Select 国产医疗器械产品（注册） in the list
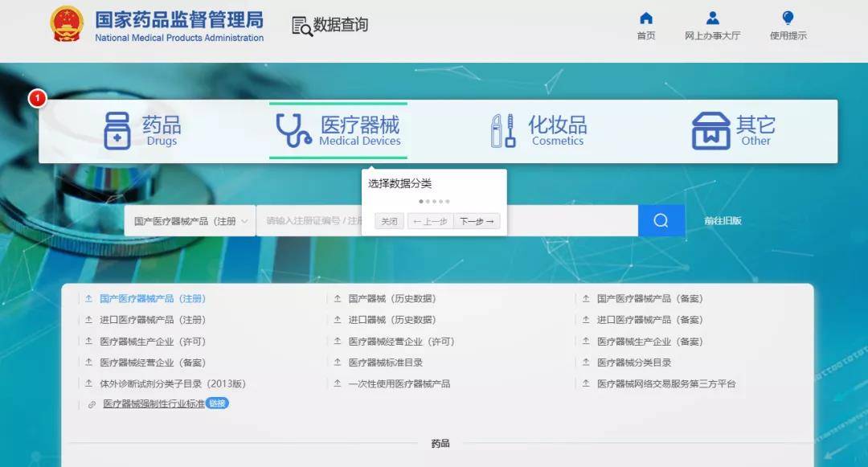 pyautogui.click(x=152, y=299)
